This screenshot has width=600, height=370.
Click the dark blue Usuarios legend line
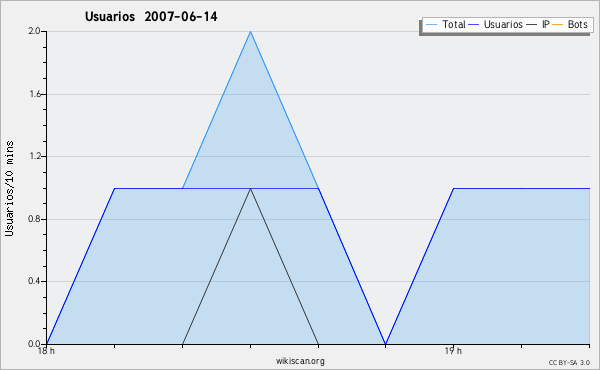pos(474,25)
